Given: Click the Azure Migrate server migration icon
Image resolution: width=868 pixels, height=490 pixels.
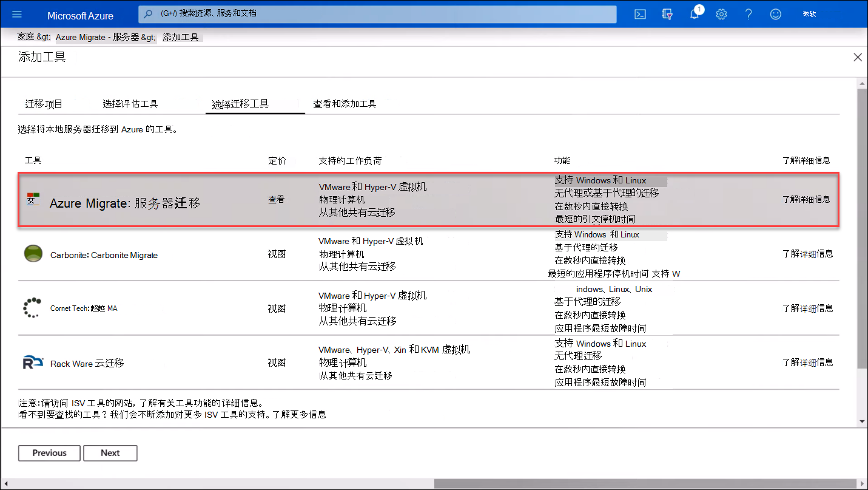Looking at the screenshot, I should [33, 198].
